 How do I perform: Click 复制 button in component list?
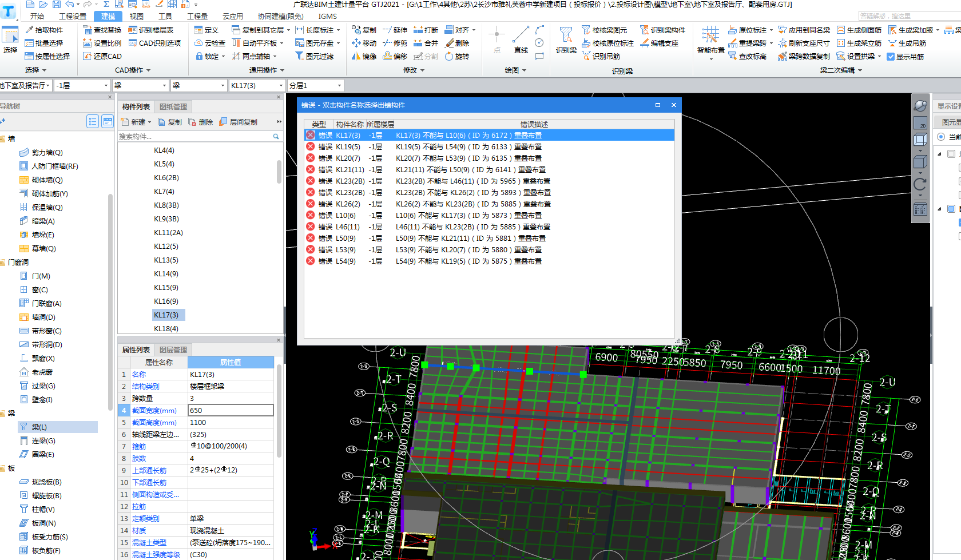click(169, 122)
